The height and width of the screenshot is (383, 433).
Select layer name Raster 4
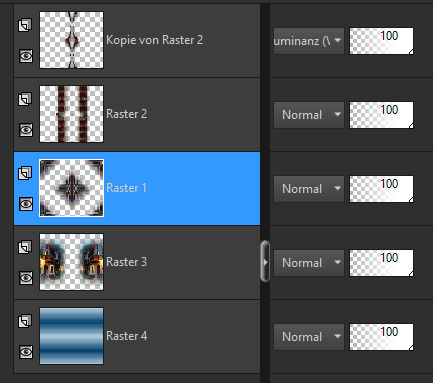click(126, 336)
